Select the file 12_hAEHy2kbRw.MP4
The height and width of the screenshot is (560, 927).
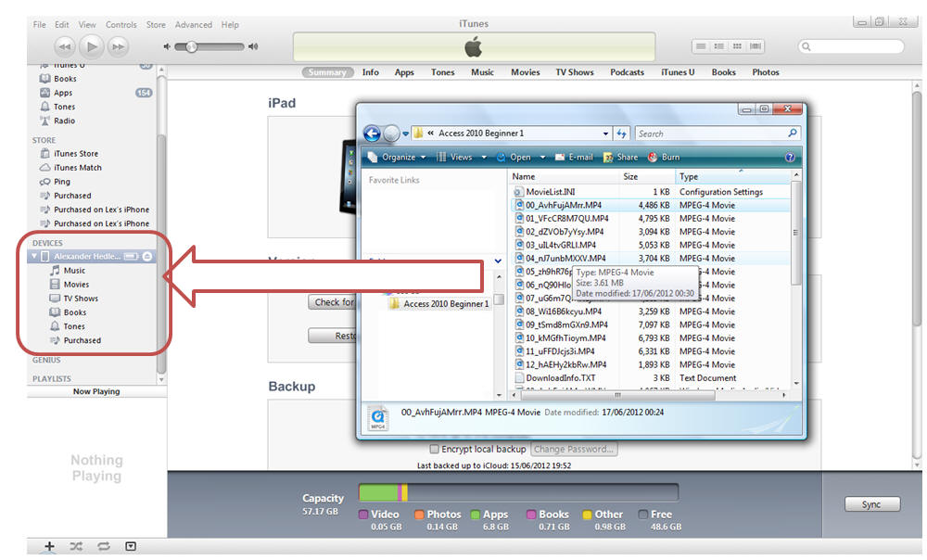(565, 365)
